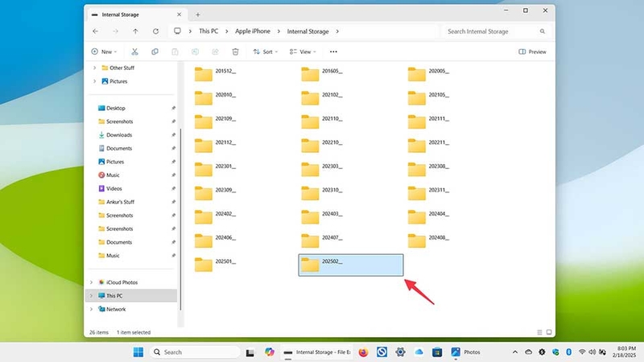The height and width of the screenshot is (362, 644).
Task: Unpin Downloads using its pin icon
Action: (x=173, y=135)
